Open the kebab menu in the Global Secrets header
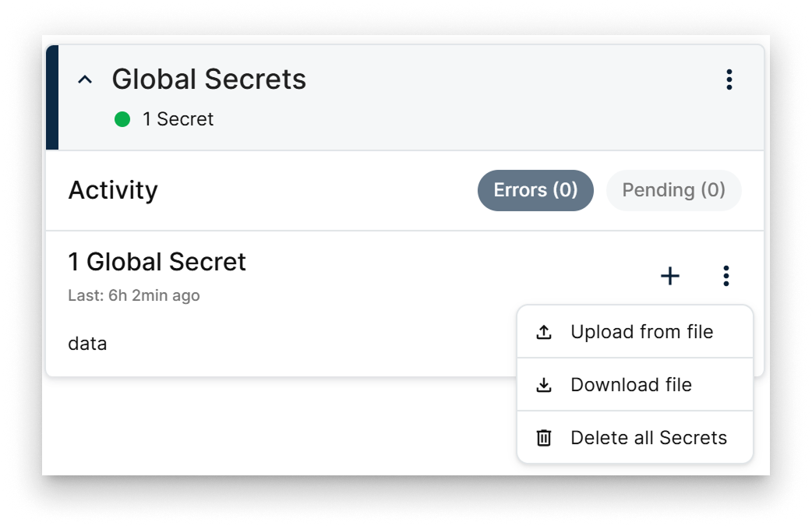812x526 pixels. 729,79
